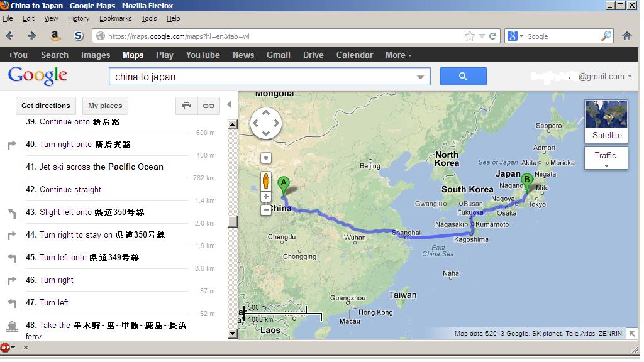Open the gmail.com account dropdown

[x=604, y=76]
